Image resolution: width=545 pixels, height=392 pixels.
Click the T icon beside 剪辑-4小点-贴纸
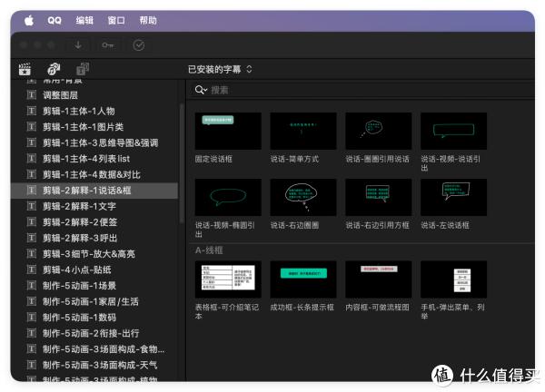[x=32, y=269]
